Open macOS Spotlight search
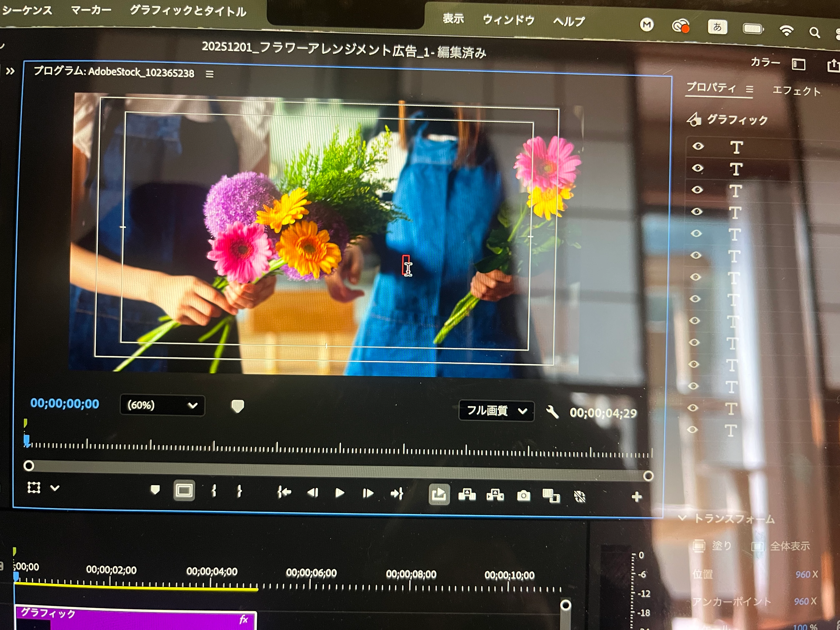 click(814, 33)
